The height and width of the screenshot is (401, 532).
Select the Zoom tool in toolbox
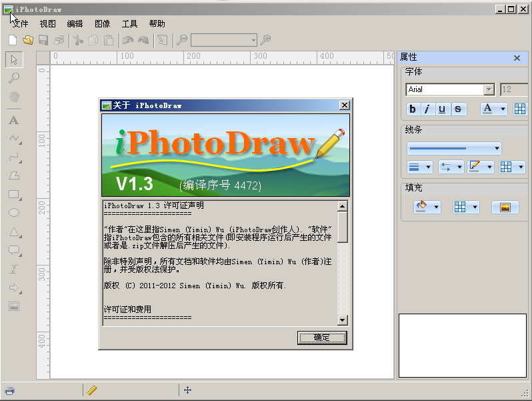click(x=14, y=78)
